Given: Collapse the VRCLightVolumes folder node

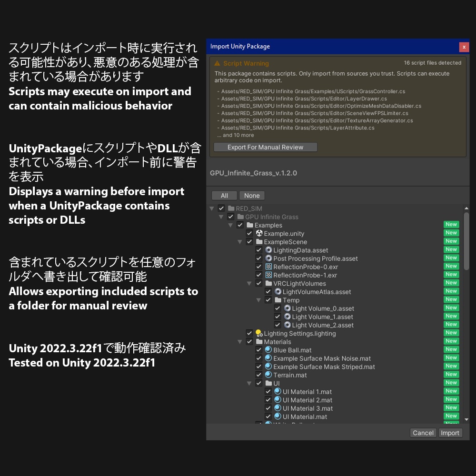Looking at the screenshot, I should click(249, 284).
